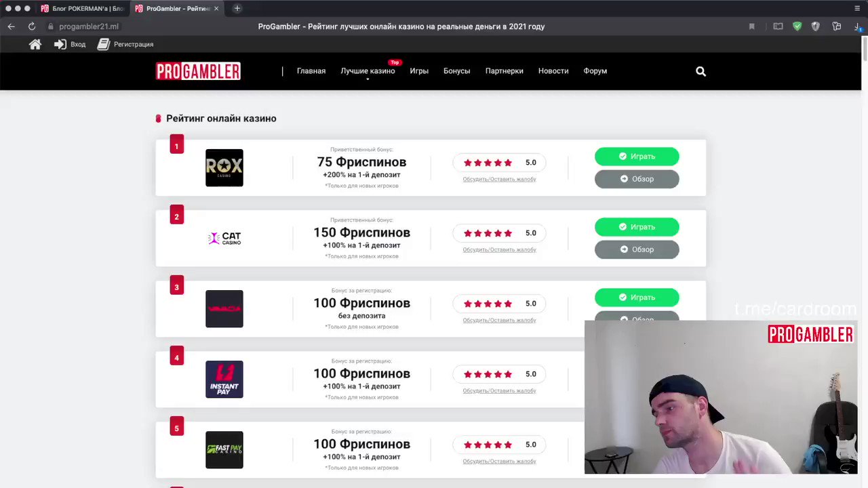Open Форум menu item
This screenshot has height=488, width=868.
pos(595,71)
